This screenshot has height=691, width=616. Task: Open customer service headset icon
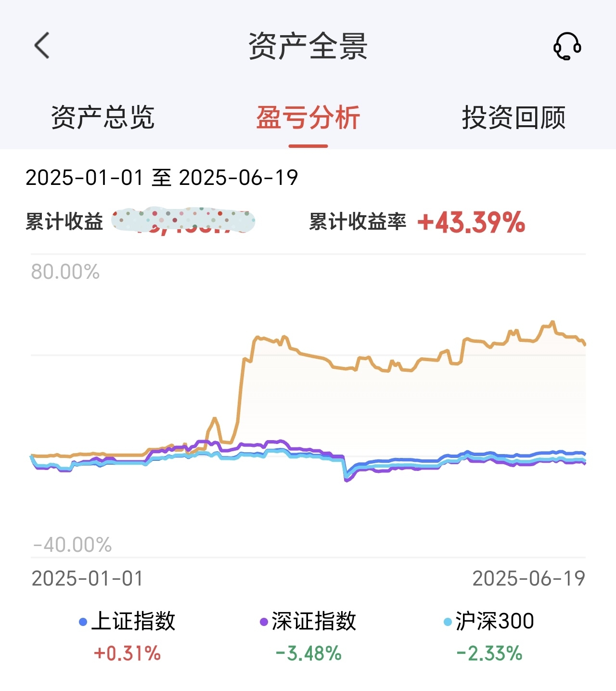coord(567,46)
